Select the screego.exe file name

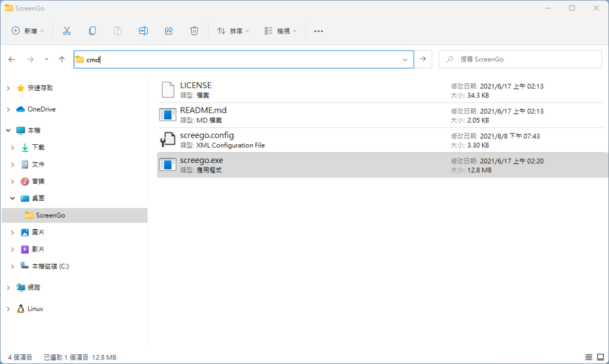coord(201,160)
